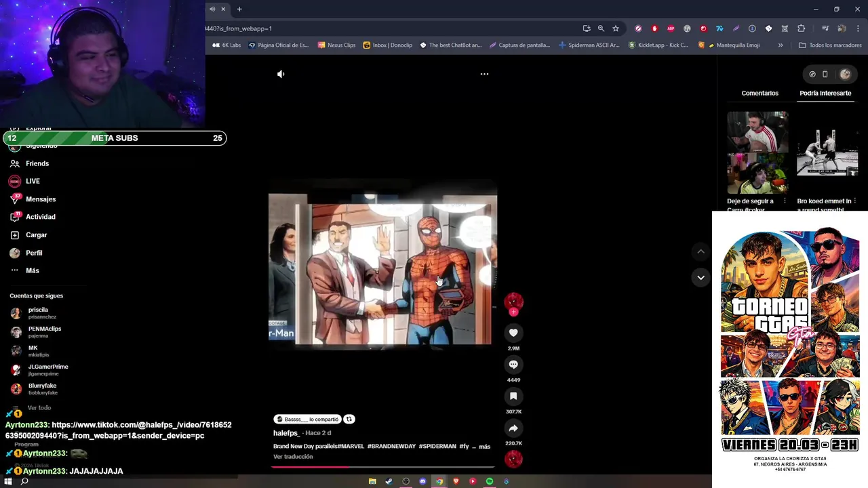Open the browser Extensions puzzle icon

(801, 28)
